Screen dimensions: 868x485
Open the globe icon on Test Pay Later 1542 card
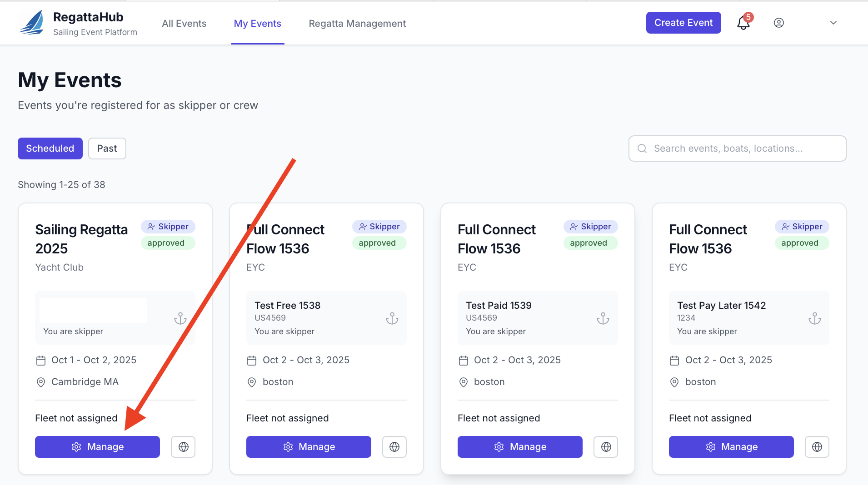tap(817, 446)
